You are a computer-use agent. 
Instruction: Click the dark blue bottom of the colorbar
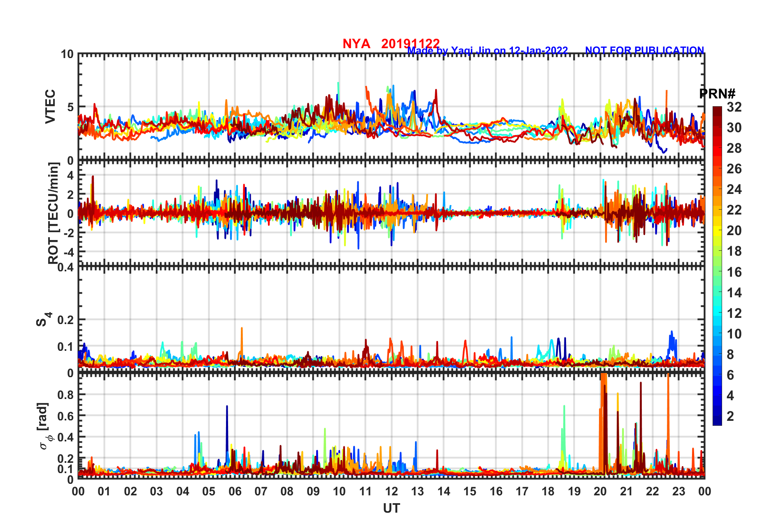click(717, 422)
